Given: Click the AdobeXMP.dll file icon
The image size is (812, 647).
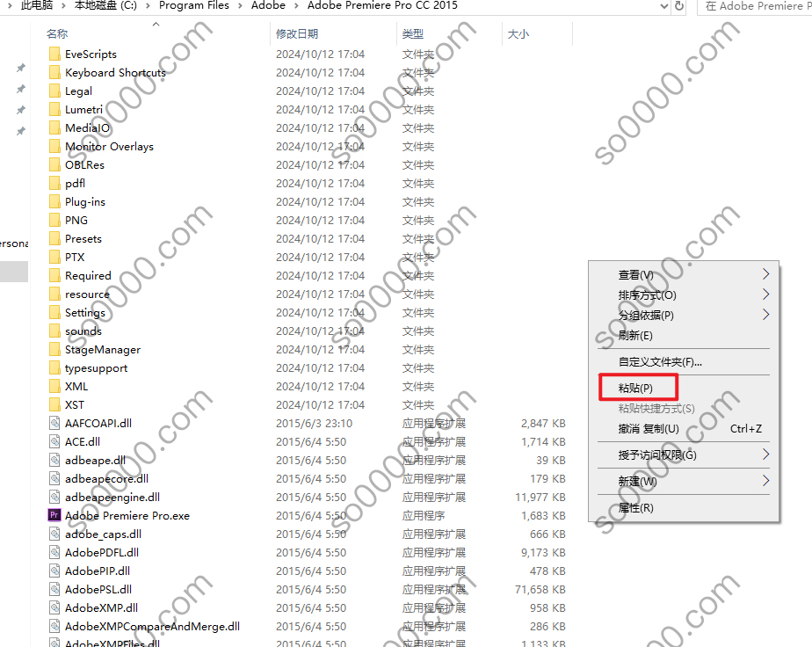Looking at the screenshot, I should click(x=54, y=607).
